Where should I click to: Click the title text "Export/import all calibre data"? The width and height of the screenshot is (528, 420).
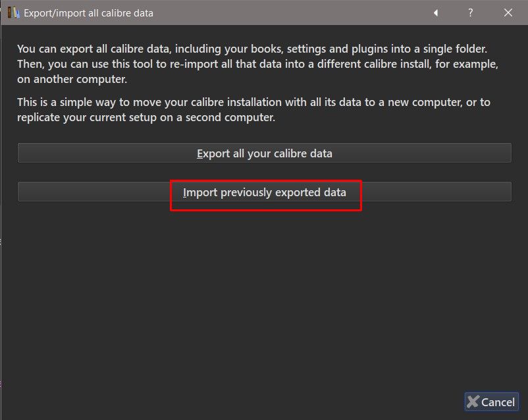(88, 13)
